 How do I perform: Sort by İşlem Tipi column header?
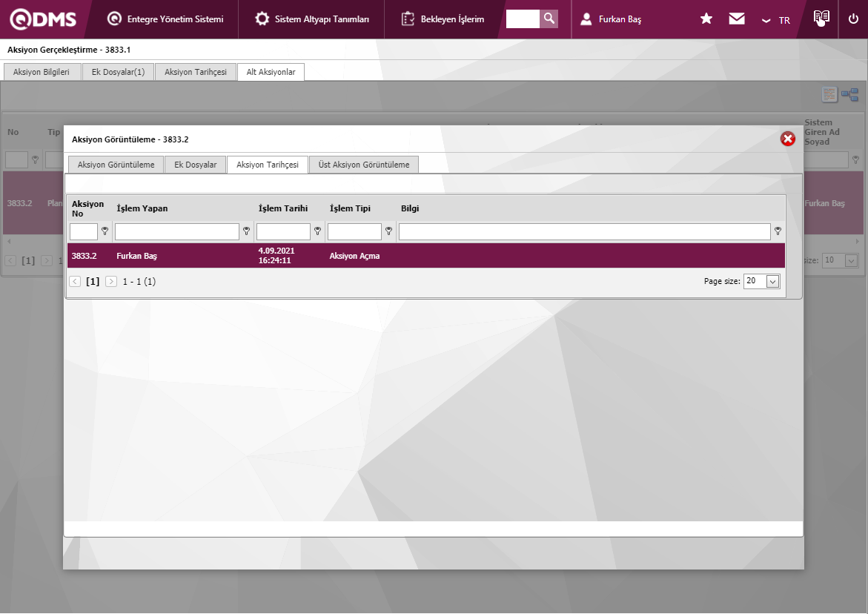[350, 208]
